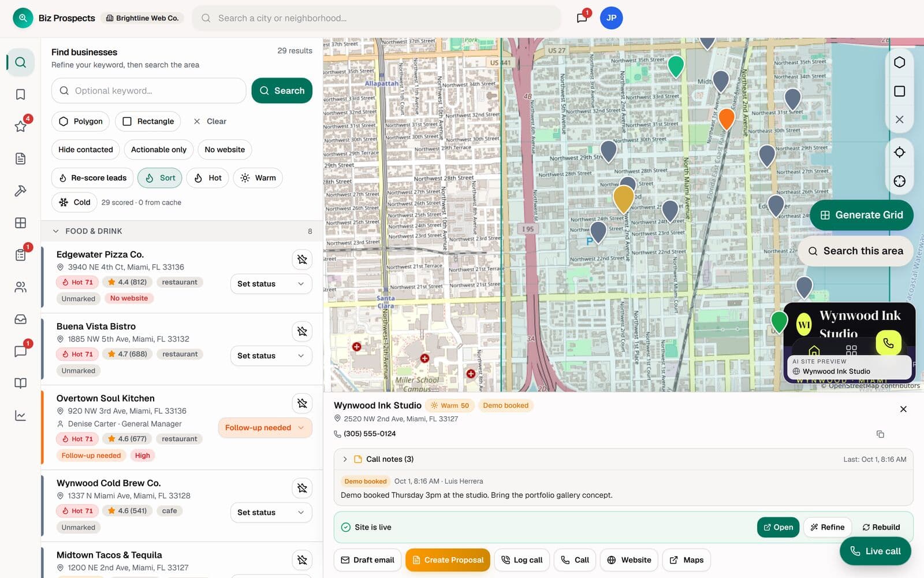Select the polygon draw tool on map
The height and width of the screenshot is (578, 924).
click(899, 62)
